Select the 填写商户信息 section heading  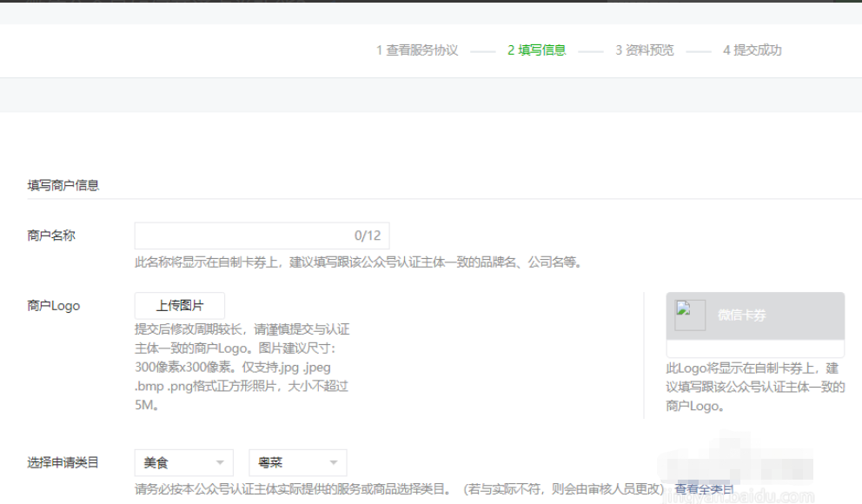[63, 184]
